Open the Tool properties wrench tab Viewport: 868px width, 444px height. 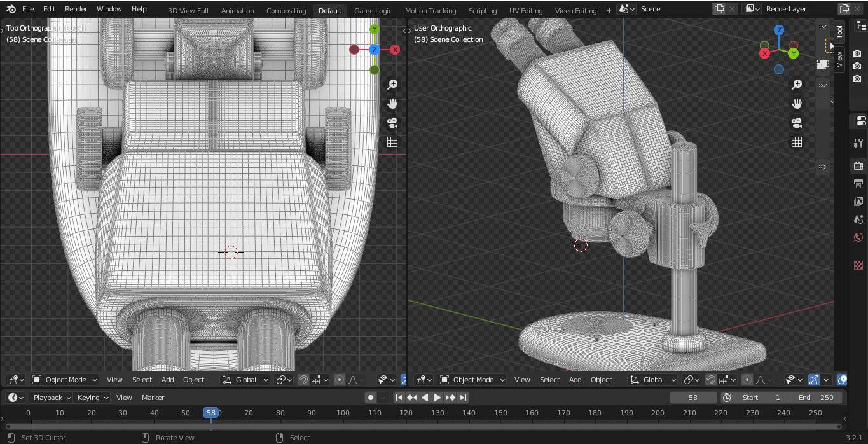[x=858, y=143]
